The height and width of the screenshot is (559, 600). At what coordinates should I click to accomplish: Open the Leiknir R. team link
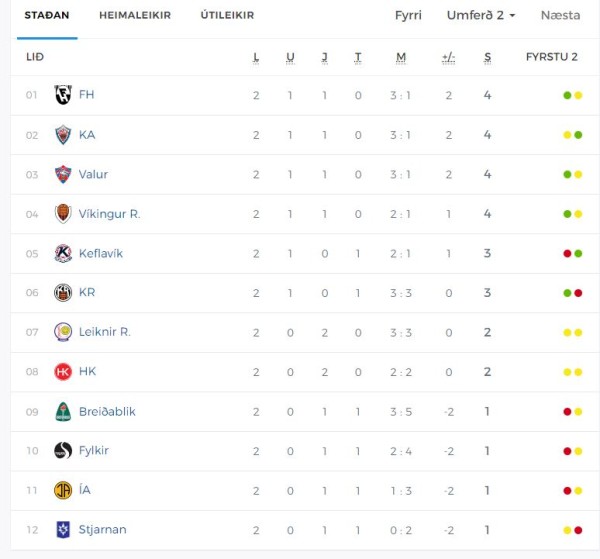tap(105, 332)
